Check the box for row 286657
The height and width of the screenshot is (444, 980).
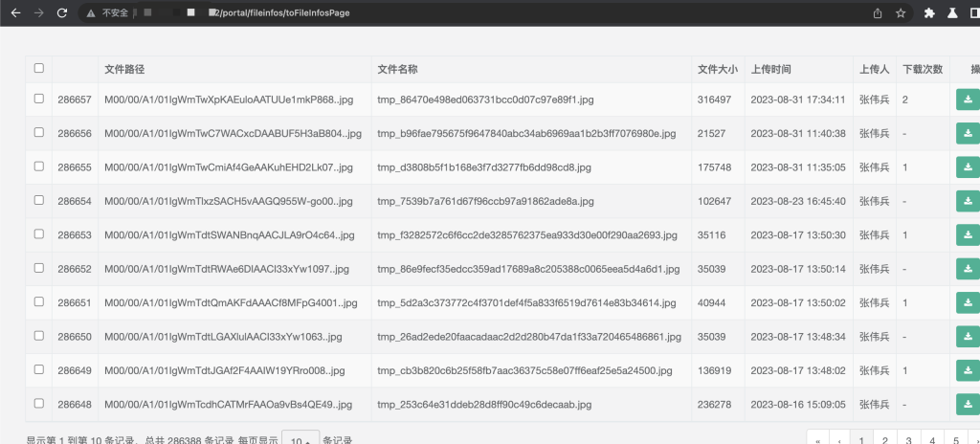click(x=38, y=99)
